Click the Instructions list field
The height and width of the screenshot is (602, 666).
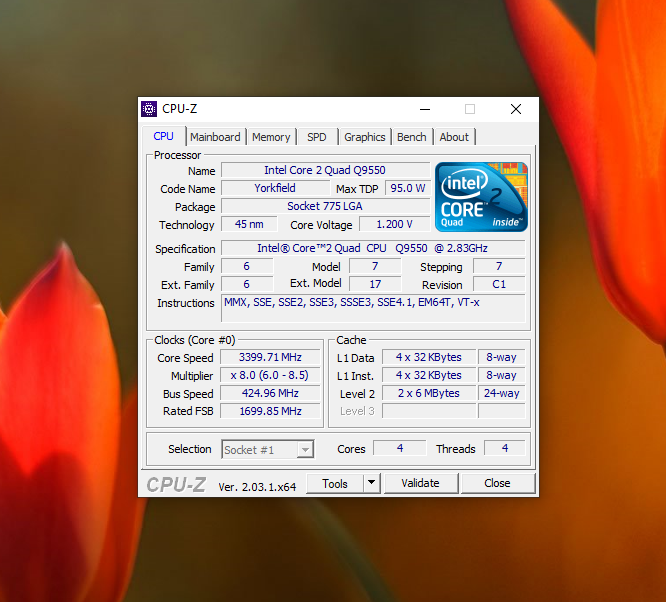tap(372, 308)
